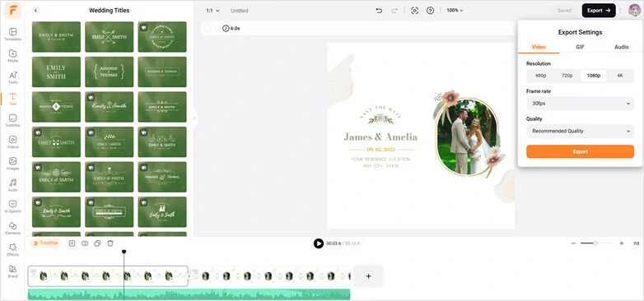Click the Saved status button
This screenshot has width=644, height=301.
point(564,11)
